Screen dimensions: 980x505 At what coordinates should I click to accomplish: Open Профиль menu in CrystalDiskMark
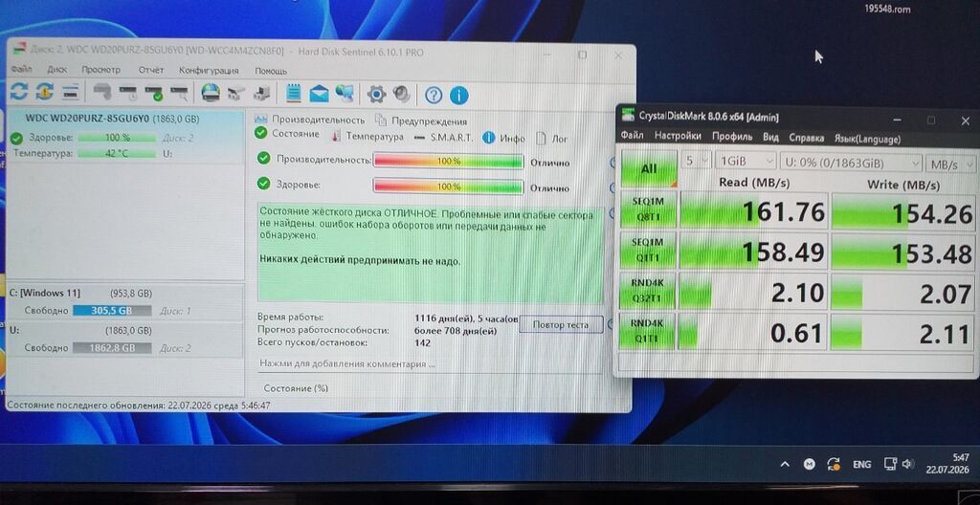click(732, 136)
